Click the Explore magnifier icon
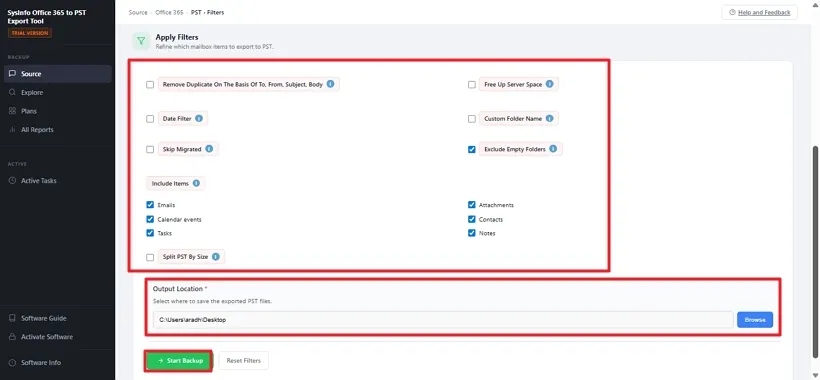Image resolution: width=820 pixels, height=380 pixels. pos(13,93)
